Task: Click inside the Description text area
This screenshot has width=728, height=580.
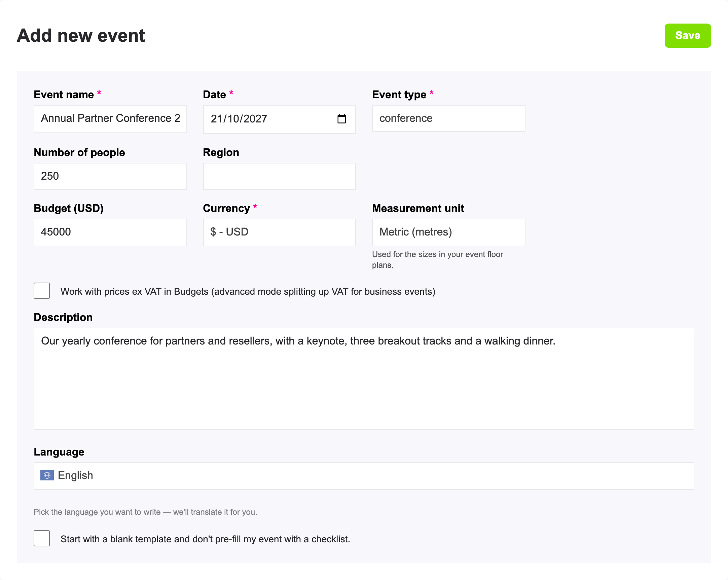Action: (x=364, y=378)
